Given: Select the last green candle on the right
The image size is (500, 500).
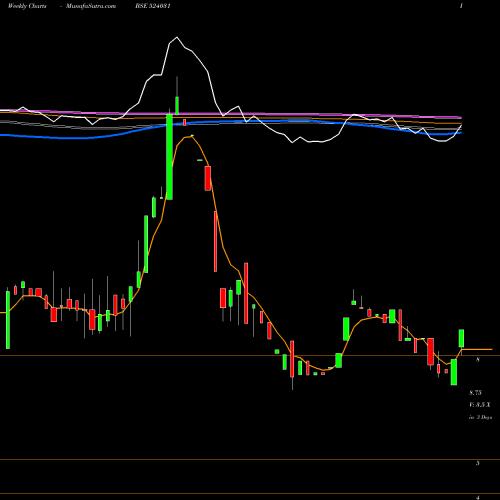Looking at the screenshot, I should (x=461, y=338).
